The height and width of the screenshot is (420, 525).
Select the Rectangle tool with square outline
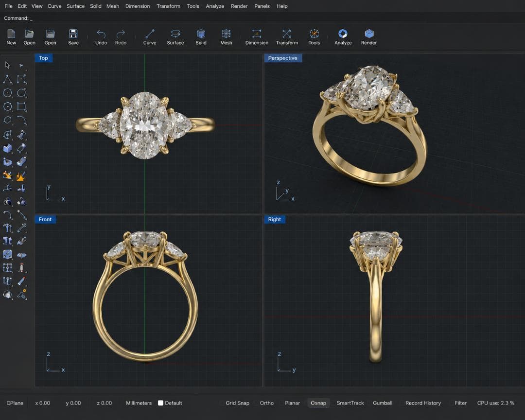pyautogui.click(x=21, y=106)
